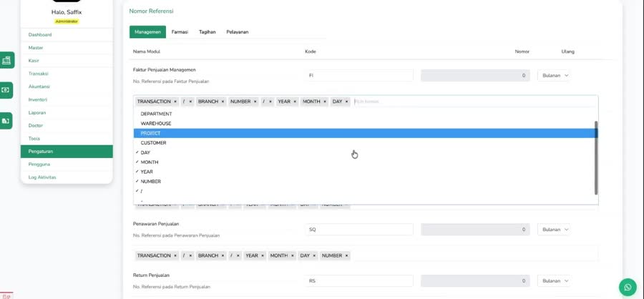Switch to the Managemen tab
644x299 pixels.
[148, 32]
